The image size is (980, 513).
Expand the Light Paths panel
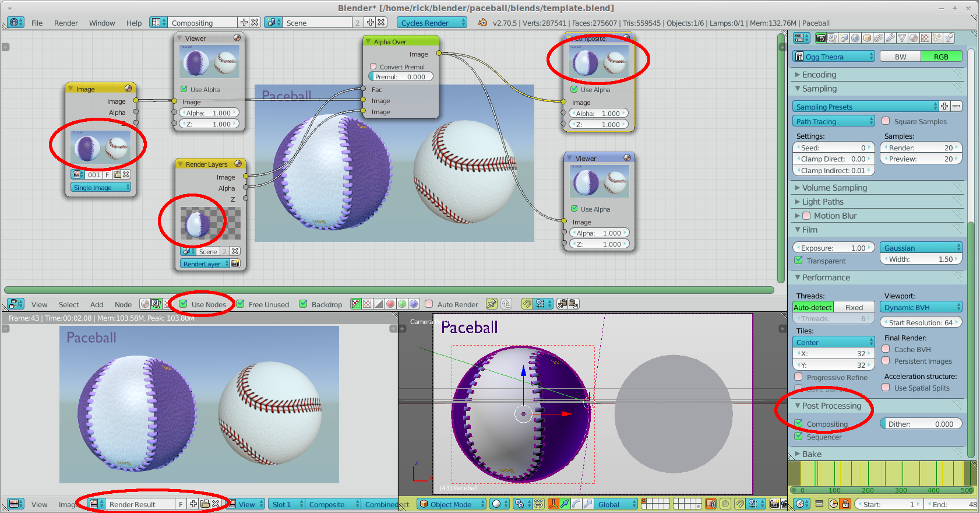pos(823,202)
